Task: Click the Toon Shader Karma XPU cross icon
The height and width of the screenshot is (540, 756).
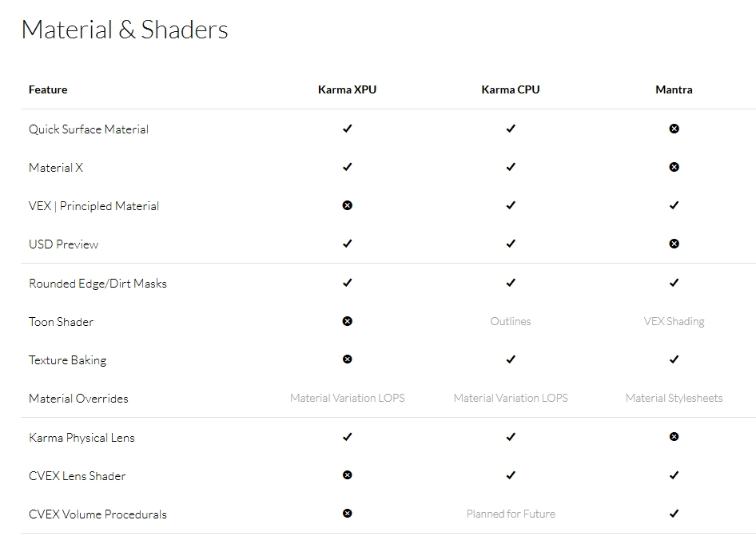Action: [347, 321]
